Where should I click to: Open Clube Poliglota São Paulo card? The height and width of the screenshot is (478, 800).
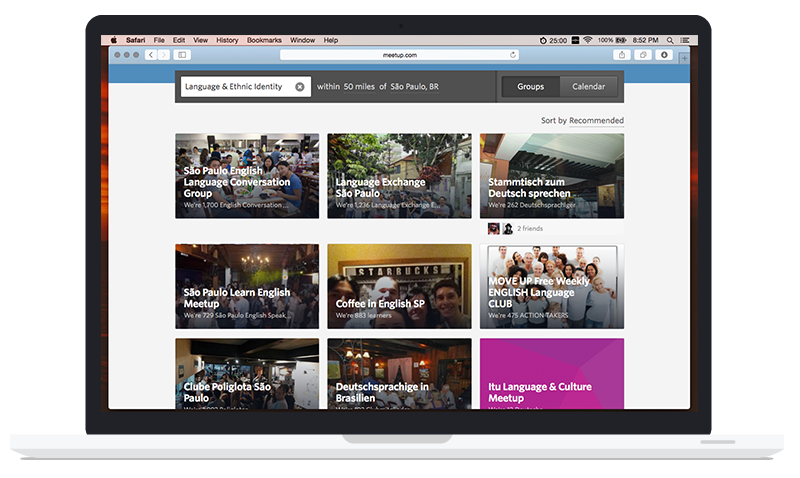[247, 373]
